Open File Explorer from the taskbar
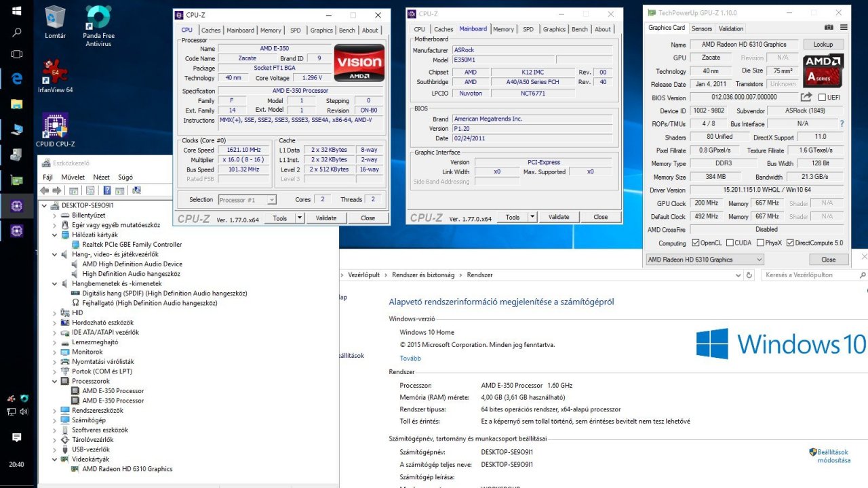 16,104
